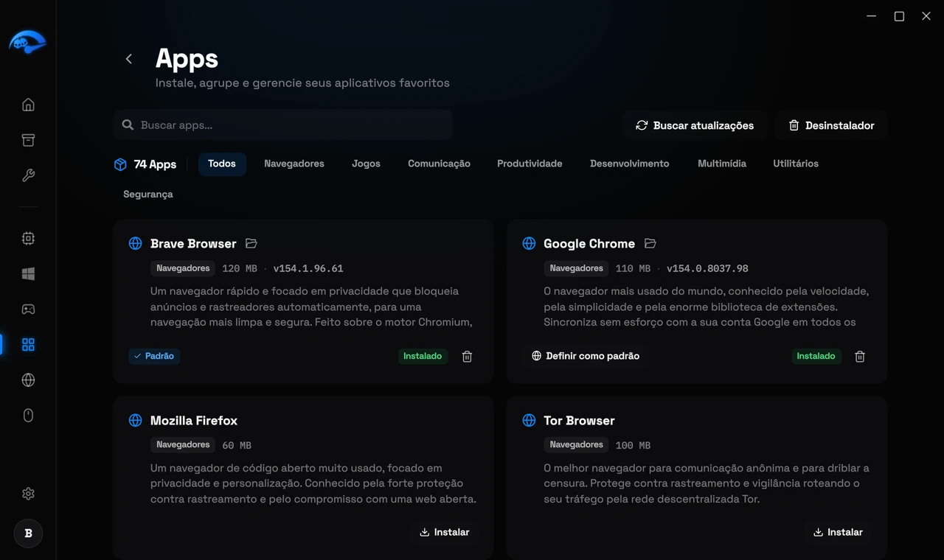Focus the Buscar apps search field
This screenshot has height=560, width=944.
coord(283,125)
